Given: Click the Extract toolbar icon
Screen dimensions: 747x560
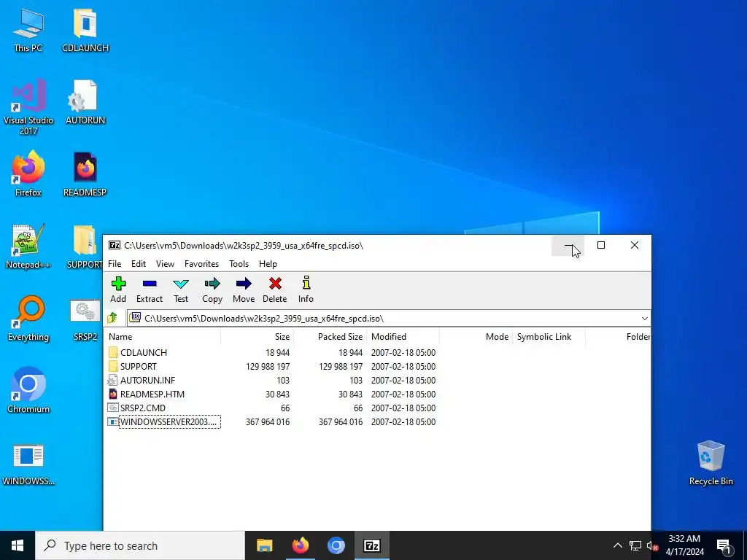Looking at the screenshot, I should [150, 289].
